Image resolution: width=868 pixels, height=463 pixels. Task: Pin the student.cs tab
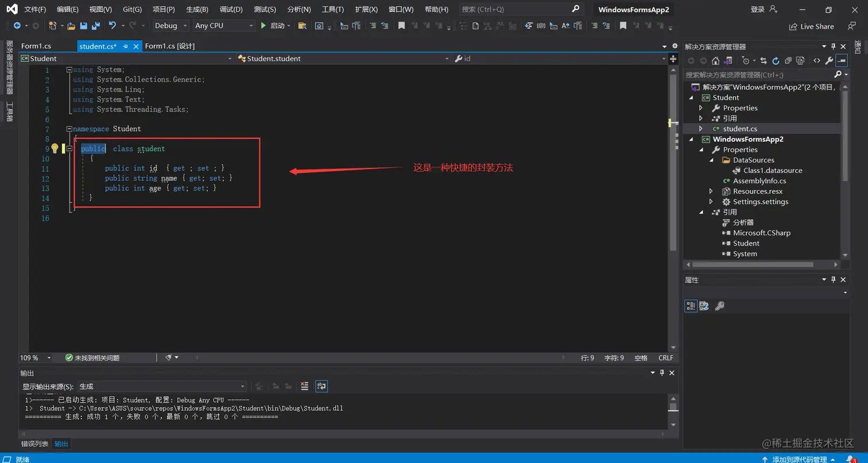click(126, 47)
